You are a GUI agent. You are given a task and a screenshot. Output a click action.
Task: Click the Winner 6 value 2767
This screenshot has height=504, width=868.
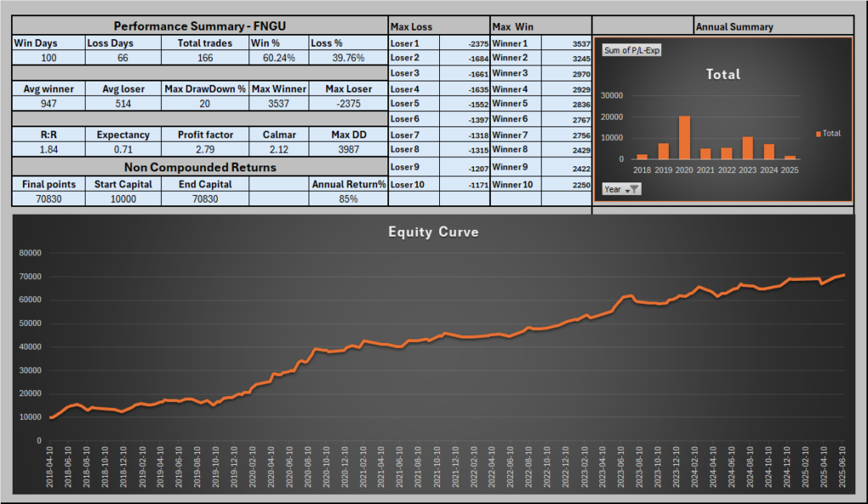tap(566, 120)
